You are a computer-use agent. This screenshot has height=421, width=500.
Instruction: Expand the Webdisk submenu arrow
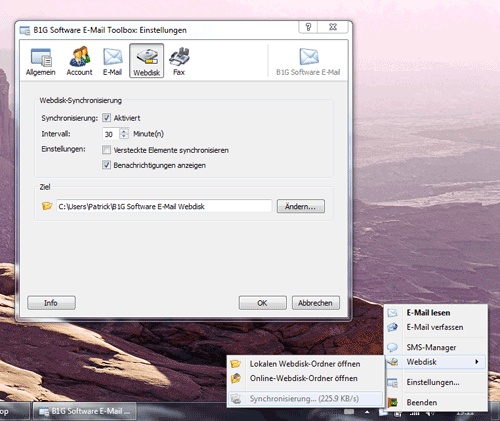point(477,362)
